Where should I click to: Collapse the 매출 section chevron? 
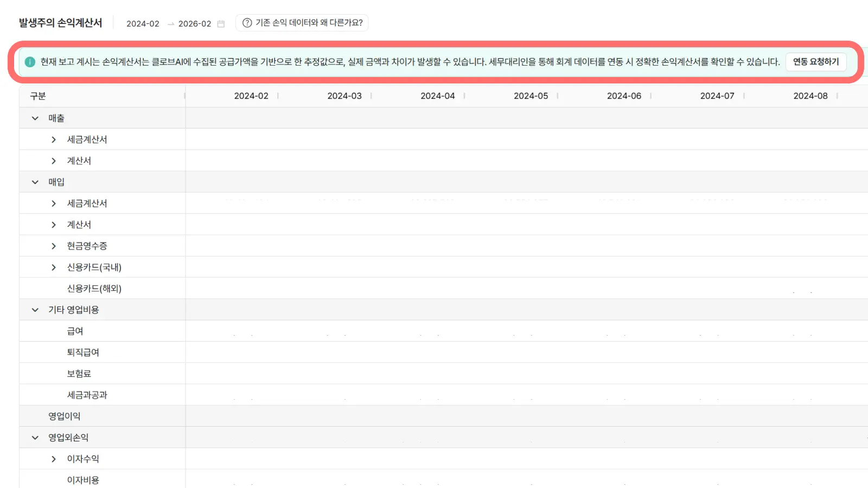point(35,118)
